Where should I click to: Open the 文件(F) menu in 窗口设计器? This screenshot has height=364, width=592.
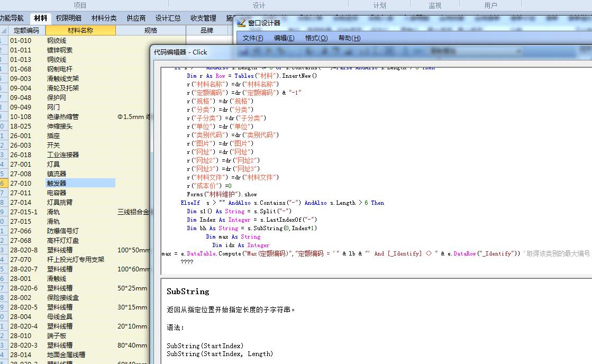point(252,38)
